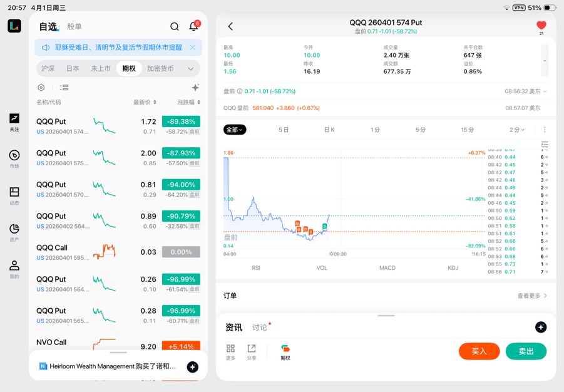Tap the AI sparkle icon above list
The width and height of the screenshot is (564, 392).
click(x=195, y=88)
